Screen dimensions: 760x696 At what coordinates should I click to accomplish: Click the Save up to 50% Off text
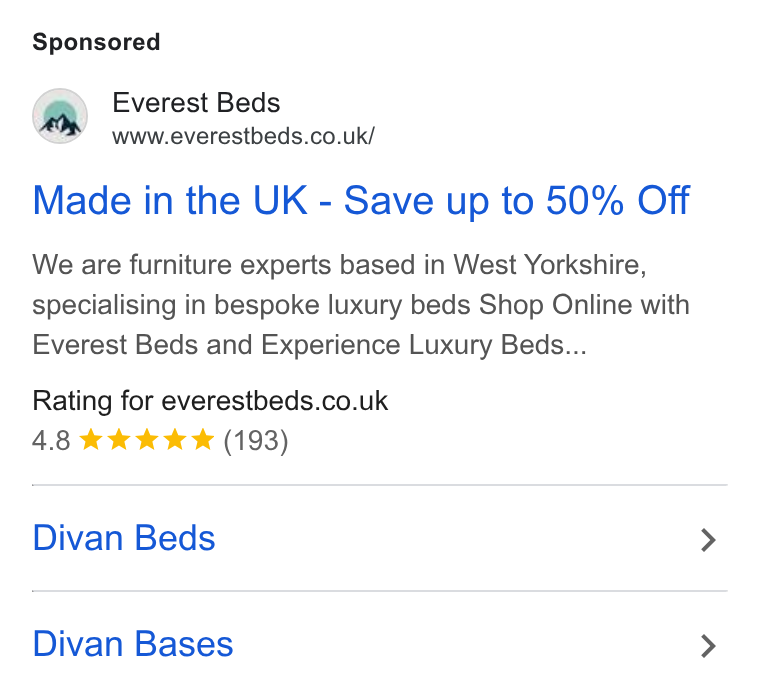[517, 200]
